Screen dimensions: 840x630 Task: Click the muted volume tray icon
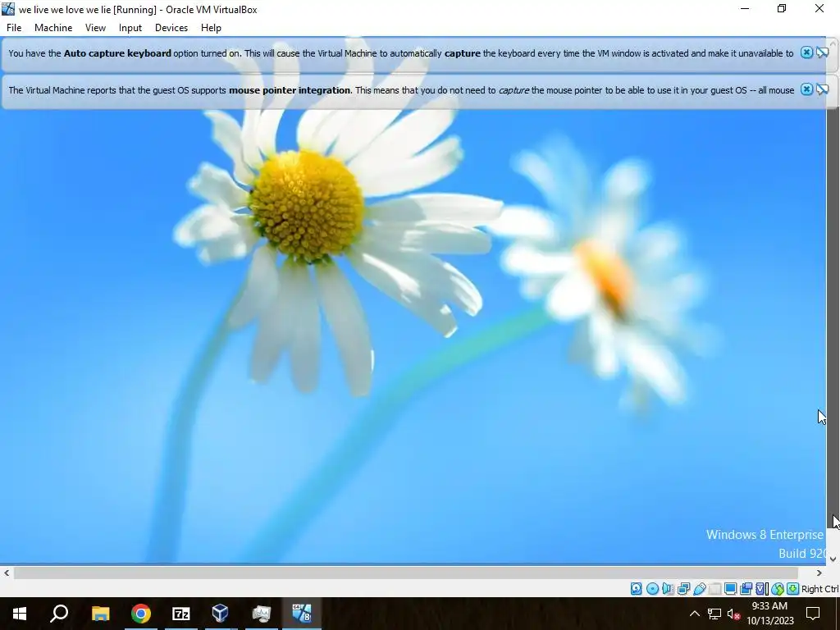click(733, 614)
